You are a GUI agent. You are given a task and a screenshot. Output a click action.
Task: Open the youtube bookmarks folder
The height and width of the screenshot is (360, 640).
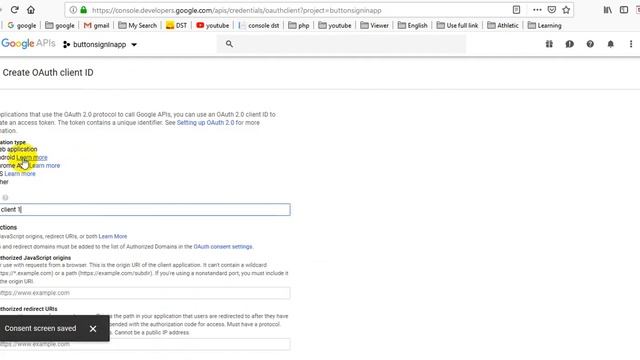(335, 25)
